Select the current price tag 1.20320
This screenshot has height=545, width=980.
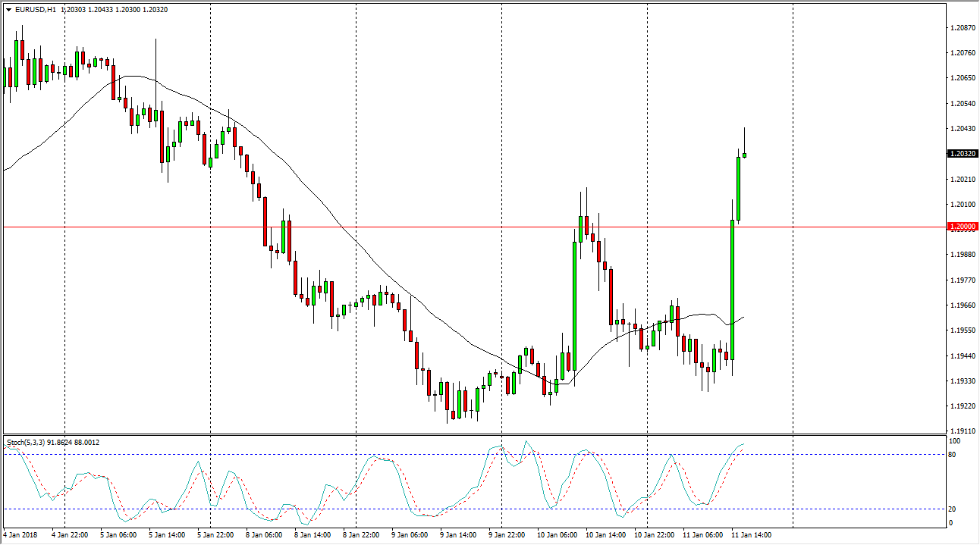[x=963, y=153]
